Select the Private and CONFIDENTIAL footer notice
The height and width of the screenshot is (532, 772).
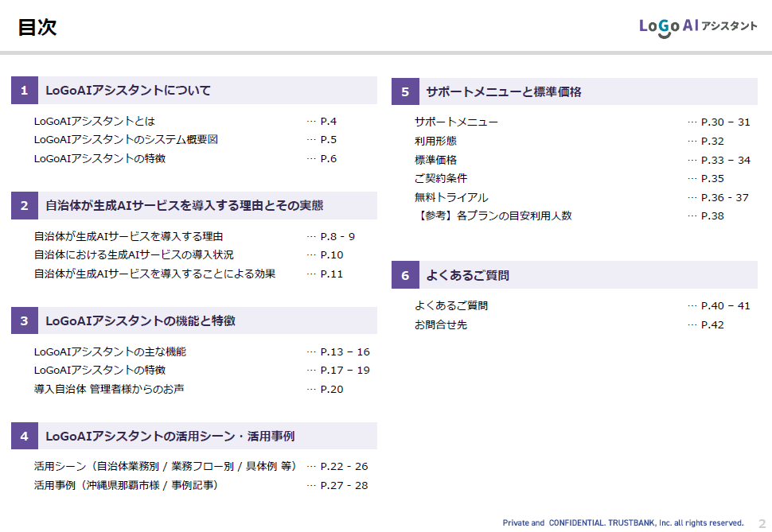pos(623,522)
